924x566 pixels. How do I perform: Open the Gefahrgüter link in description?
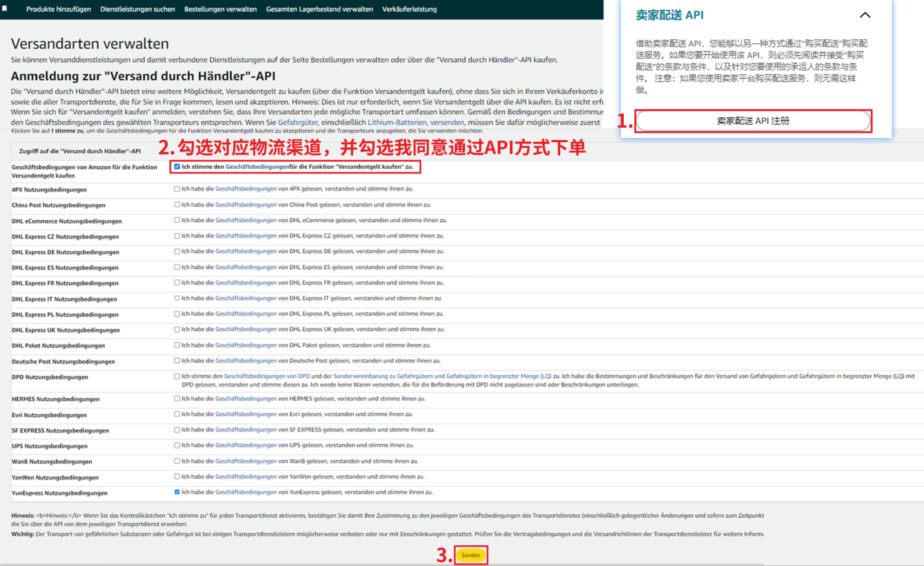tap(298, 122)
